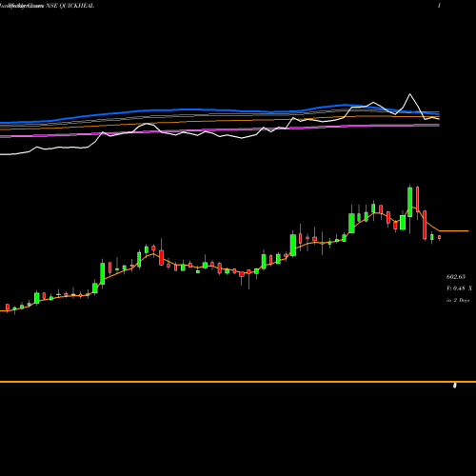
Task: Click the 'V: 0.48 X' volume text
Action: click(459, 288)
